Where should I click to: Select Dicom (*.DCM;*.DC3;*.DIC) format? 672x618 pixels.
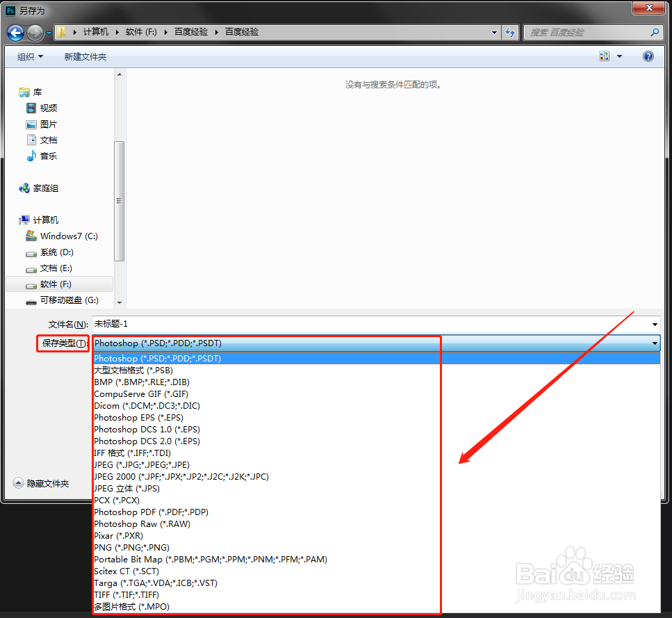(x=376, y=405)
